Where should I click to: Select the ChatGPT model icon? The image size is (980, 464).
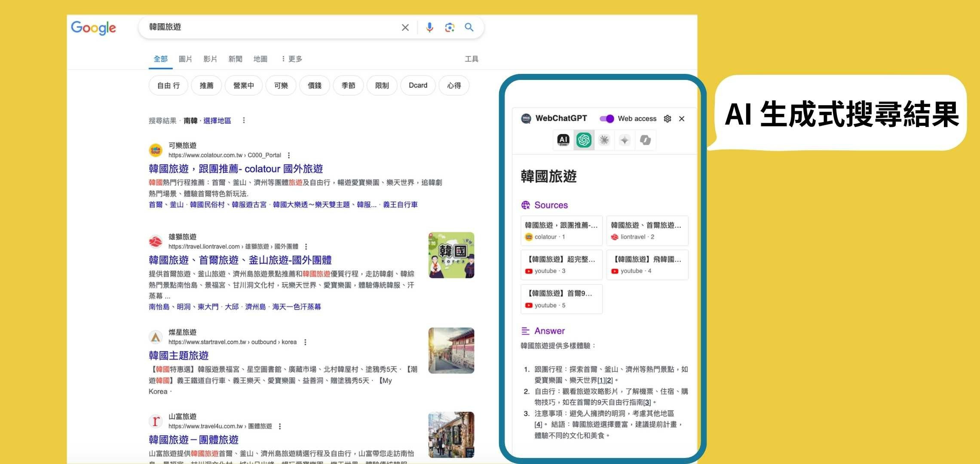tap(584, 140)
